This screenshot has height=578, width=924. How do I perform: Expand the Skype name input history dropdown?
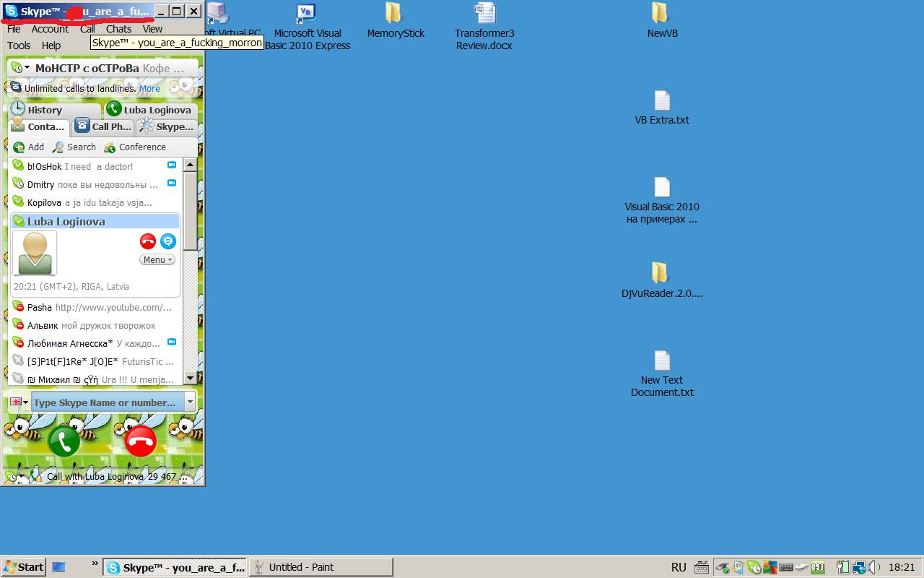click(190, 402)
